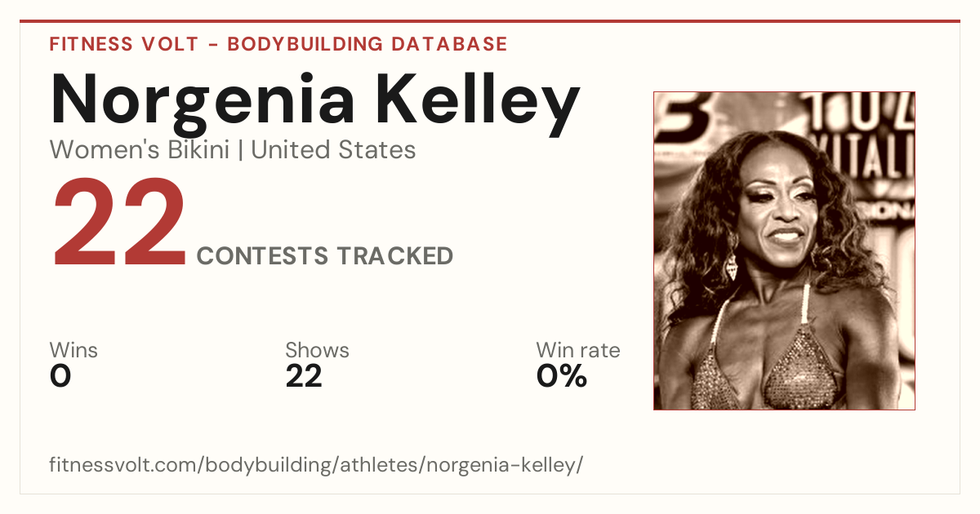Click the Shows value of 22
980x514 pixels.
[304, 376]
